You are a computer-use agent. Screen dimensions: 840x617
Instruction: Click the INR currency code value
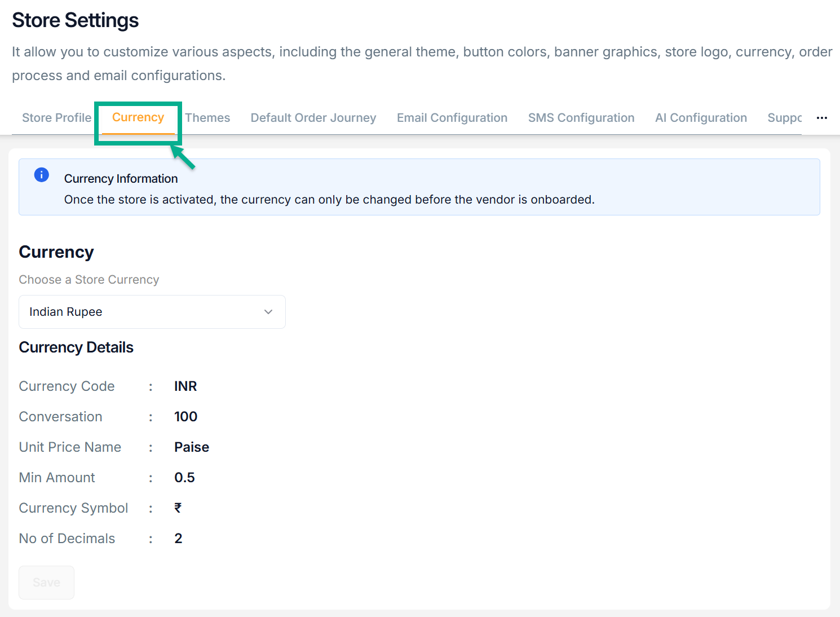click(x=185, y=386)
